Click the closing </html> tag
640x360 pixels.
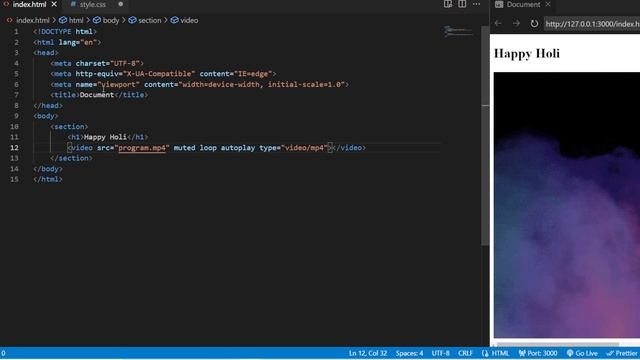pyautogui.click(x=48, y=179)
